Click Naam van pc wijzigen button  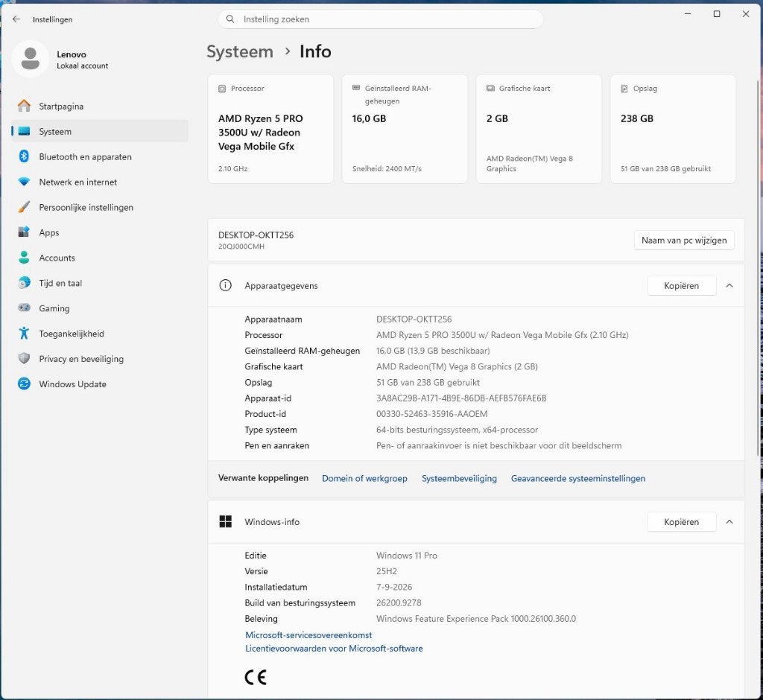[x=684, y=241]
